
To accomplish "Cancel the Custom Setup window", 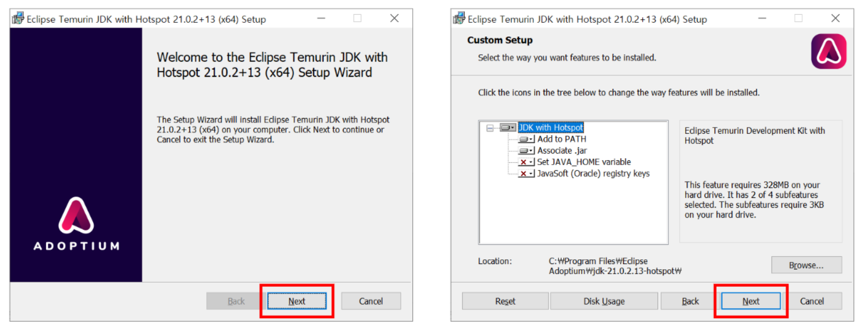I will (x=812, y=301).
